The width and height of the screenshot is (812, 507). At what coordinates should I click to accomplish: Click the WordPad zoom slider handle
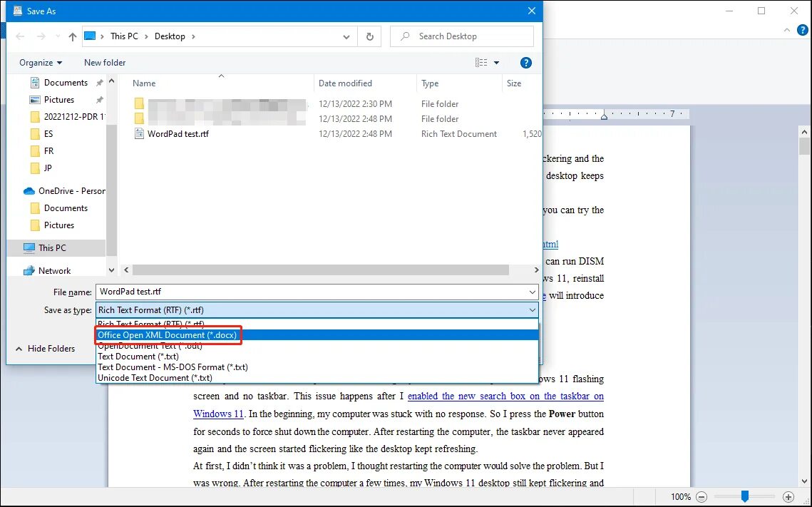745,496
